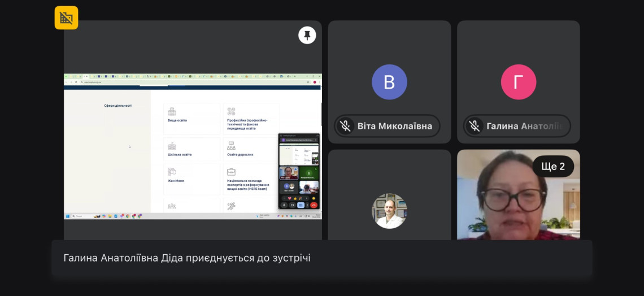This screenshot has height=296, width=644.
Task: Click the participant photo avatar tile
Action: click(389, 211)
